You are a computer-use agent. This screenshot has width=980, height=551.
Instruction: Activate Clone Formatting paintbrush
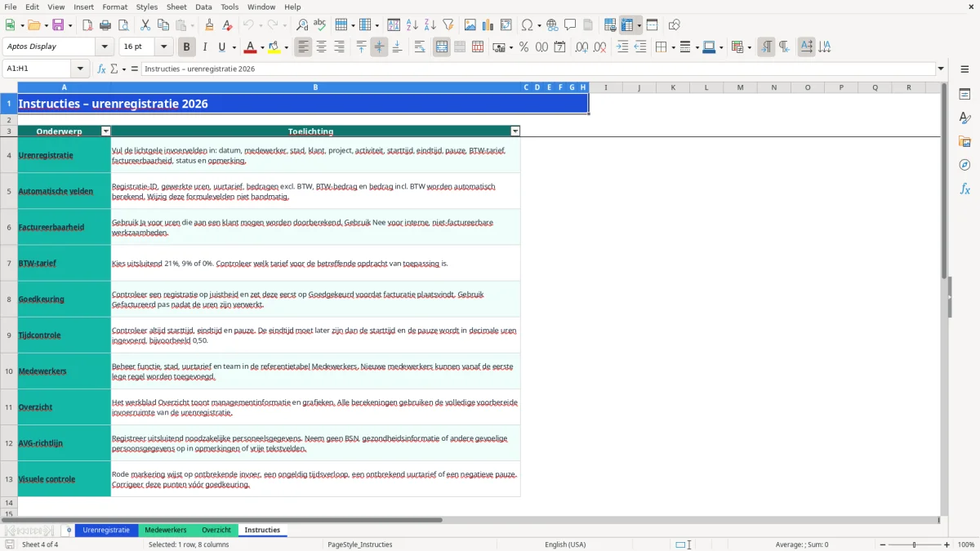pos(209,25)
